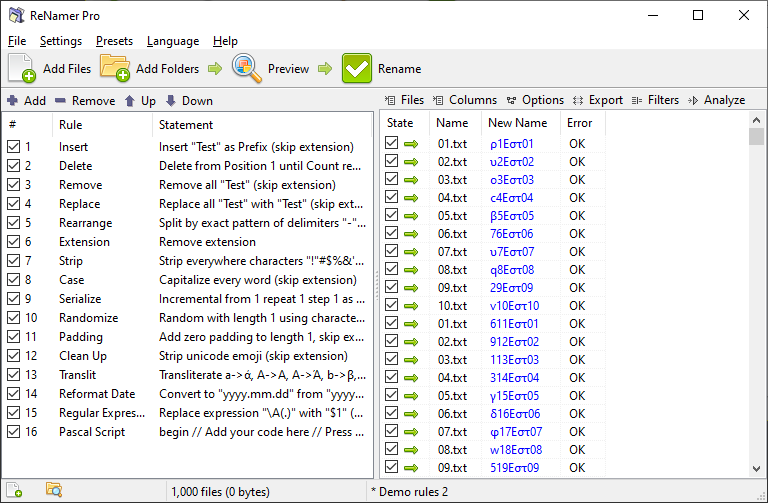Toggle the Serialize rule checkbox

13,299
